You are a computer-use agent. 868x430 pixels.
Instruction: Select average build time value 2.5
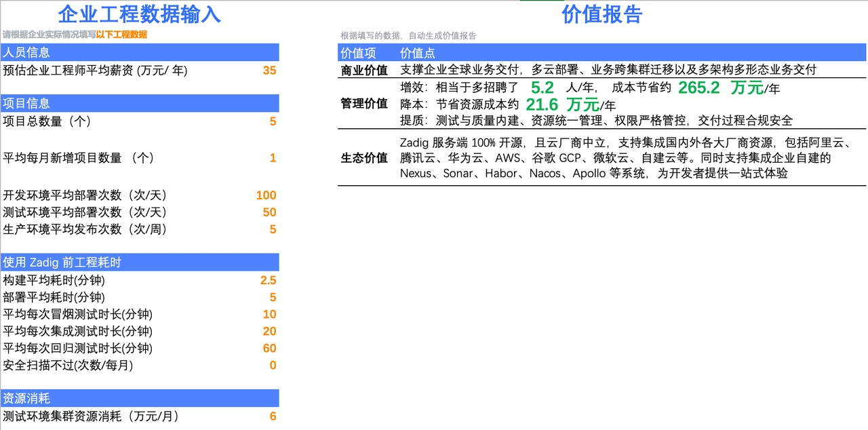268,280
